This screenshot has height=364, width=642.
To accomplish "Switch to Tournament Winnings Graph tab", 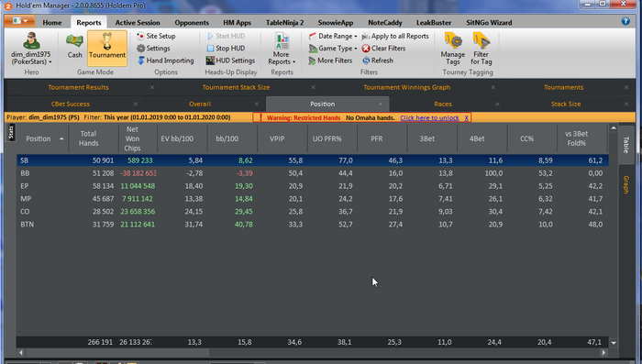I will click(406, 87).
